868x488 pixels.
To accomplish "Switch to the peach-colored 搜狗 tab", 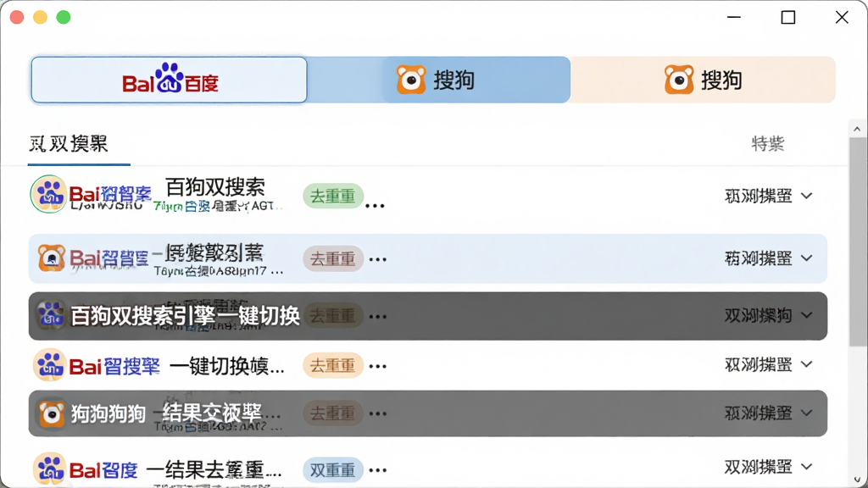I will (703, 80).
